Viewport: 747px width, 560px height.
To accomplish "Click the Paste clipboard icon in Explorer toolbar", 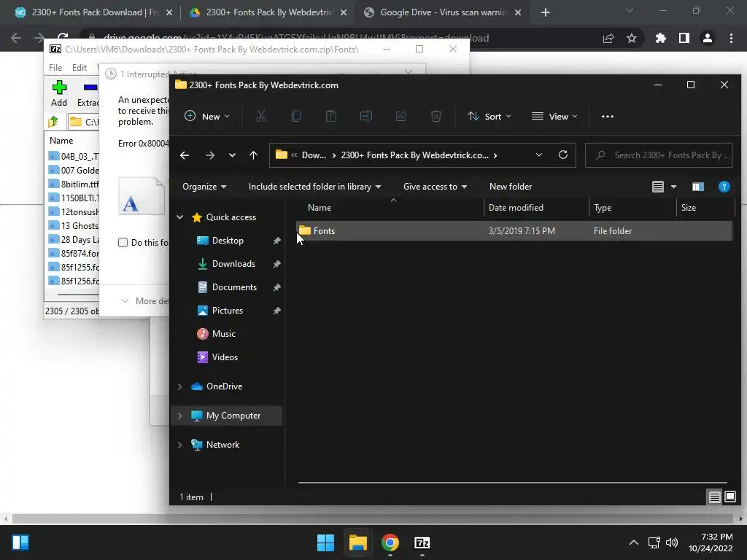I will coord(331,116).
